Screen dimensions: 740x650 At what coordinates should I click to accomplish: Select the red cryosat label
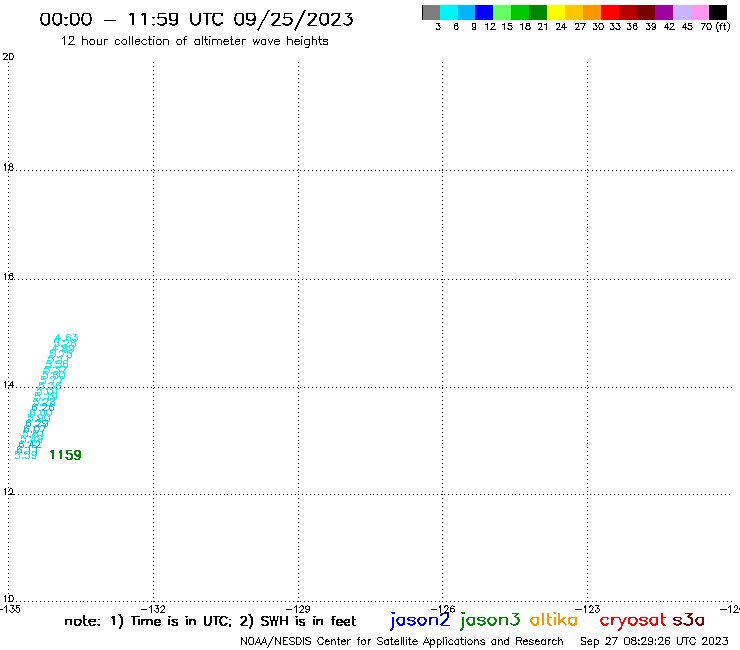click(633, 620)
